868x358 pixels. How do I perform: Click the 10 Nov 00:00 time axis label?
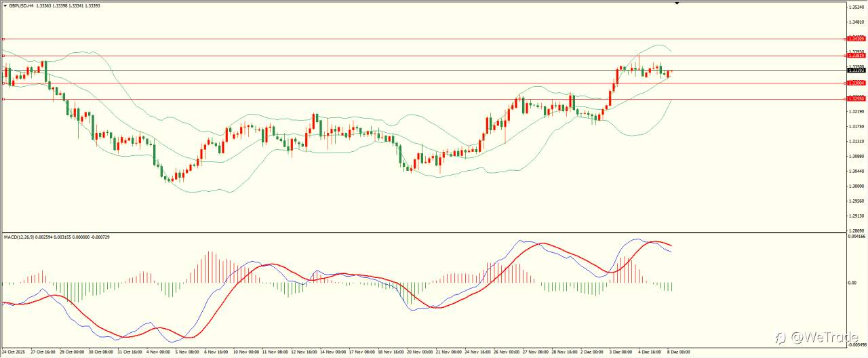pos(246,353)
